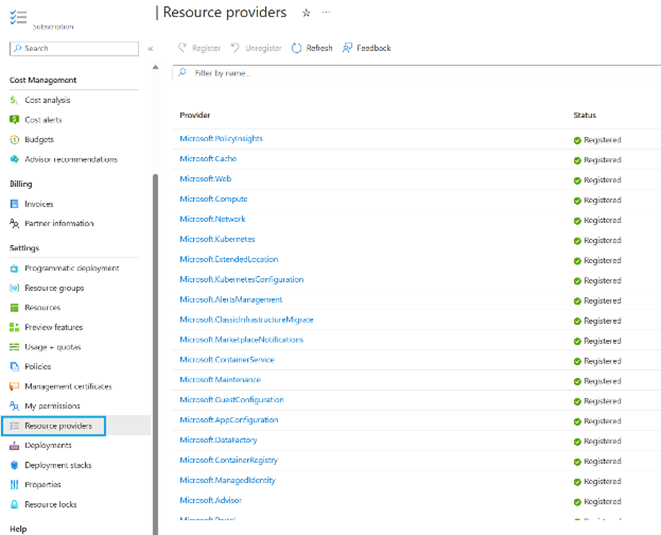The height and width of the screenshot is (535, 661).
Task: Click the Programmatic deployment icon
Action: [14, 268]
